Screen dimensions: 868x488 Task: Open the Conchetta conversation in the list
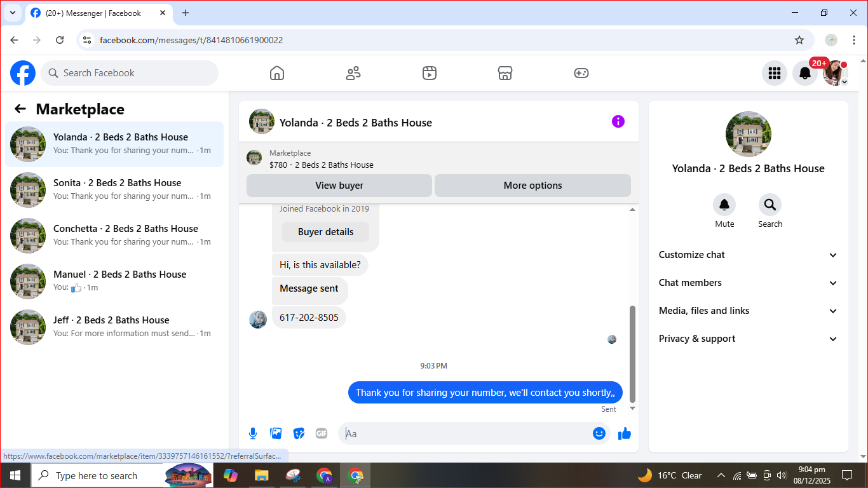pyautogui.click(x=114, y=236)
